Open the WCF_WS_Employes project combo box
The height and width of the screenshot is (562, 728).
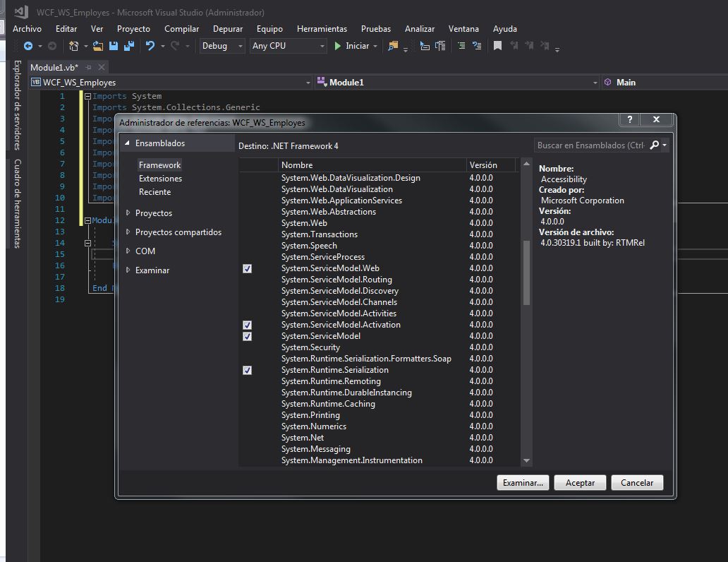point(171,83)
